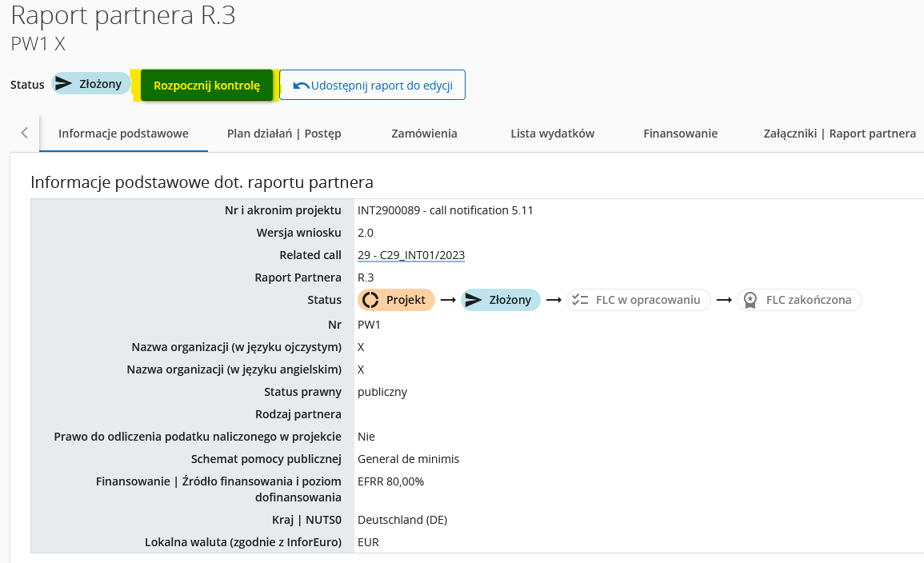Go to the Lista wydatków tab
The width and height of the screenshot is (924, 563).
(x=552, y=134)
